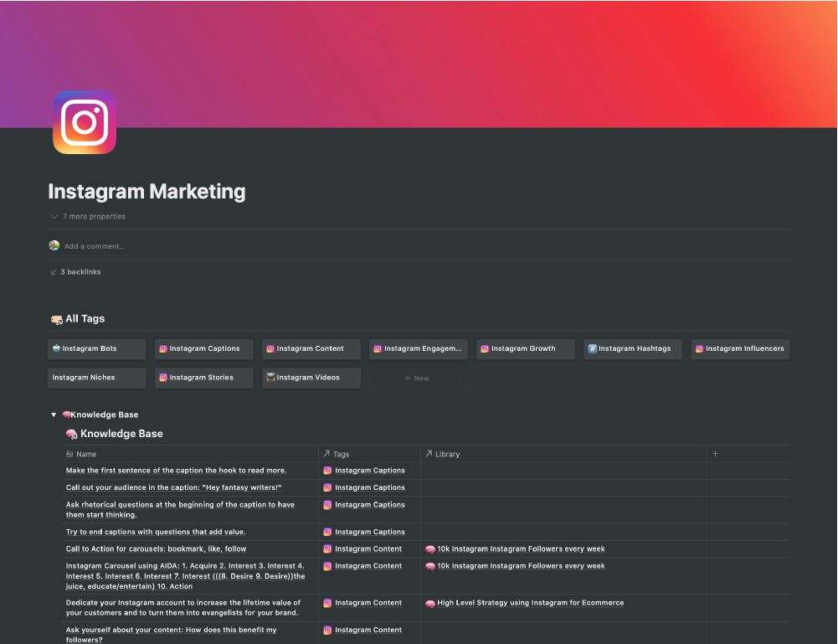This screenshot has width=838, height=644.
Task: Click the Add a comment field
Action: coord(95,246)
